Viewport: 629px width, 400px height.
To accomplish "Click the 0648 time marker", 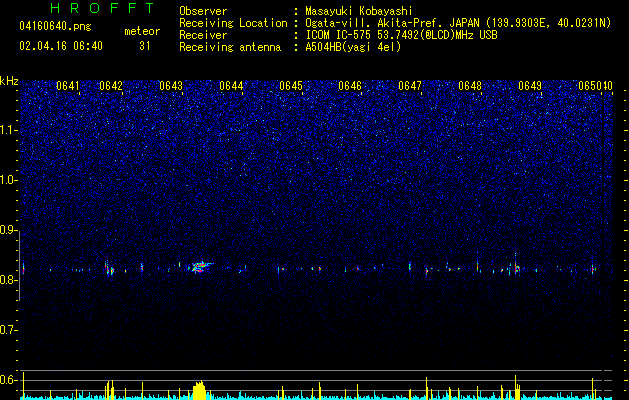I will click(470, 86).
